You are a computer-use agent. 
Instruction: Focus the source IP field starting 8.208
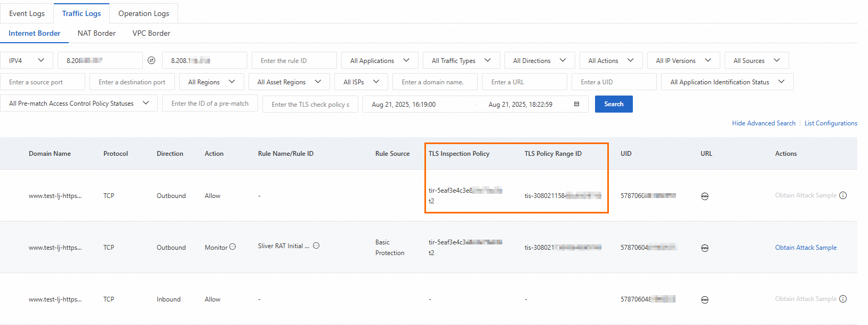point(100,60)
